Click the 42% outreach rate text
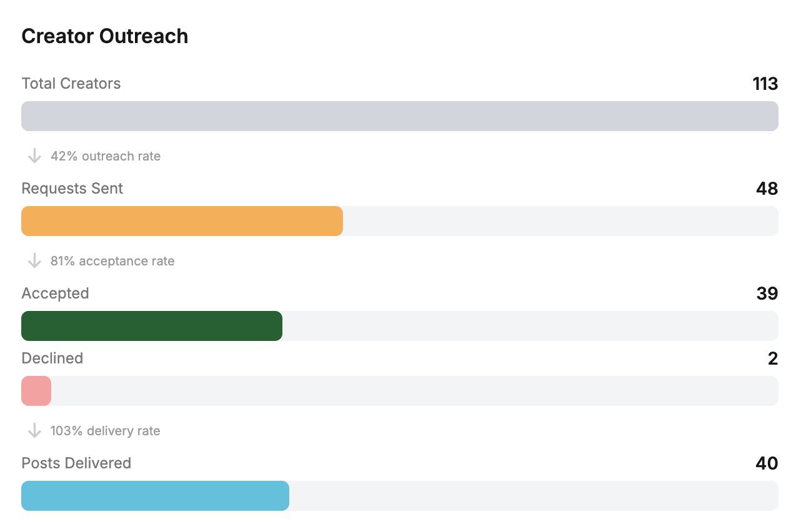This screenshot has height=532, width=801. [106, 156]
